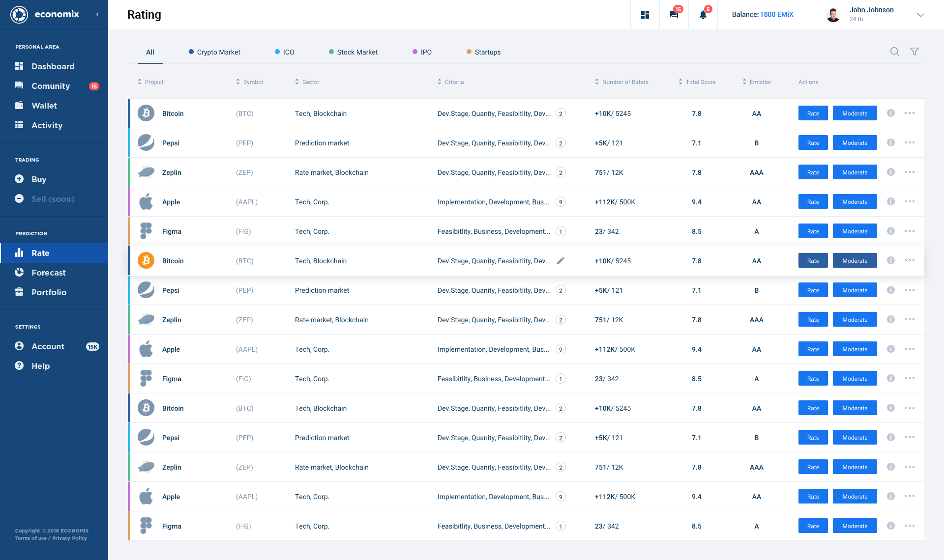Image resolution: width=944 pixels, height=560 pixels.
Task: Open Account settings in sidebar
Action: pyautogui.click(x=54, y=346)
